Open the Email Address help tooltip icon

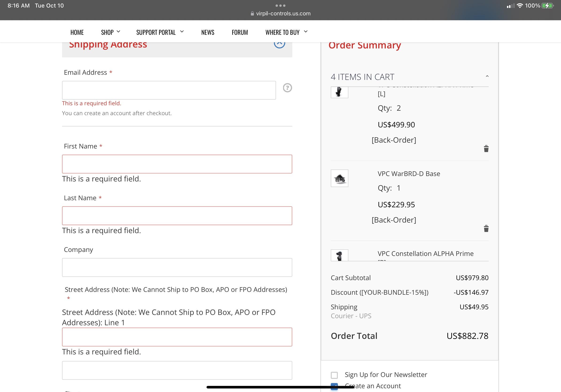pyautogui.click(x=287, y=88)
